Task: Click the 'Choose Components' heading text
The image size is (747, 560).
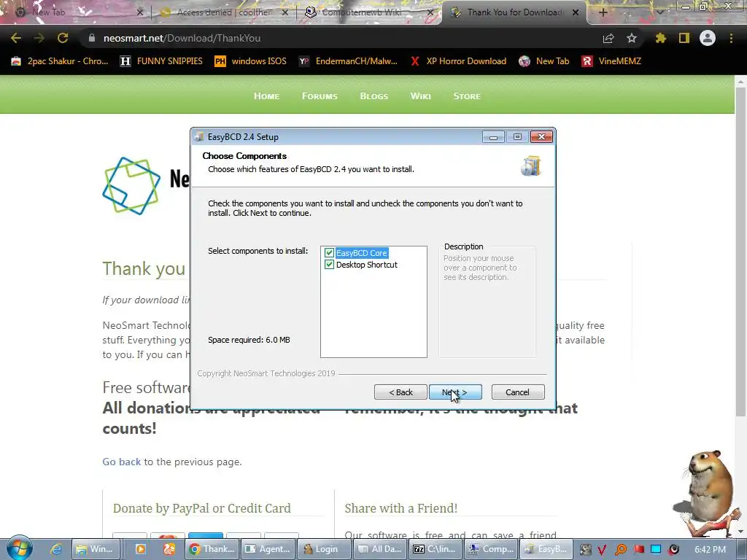Action: (x=244, y=156)
